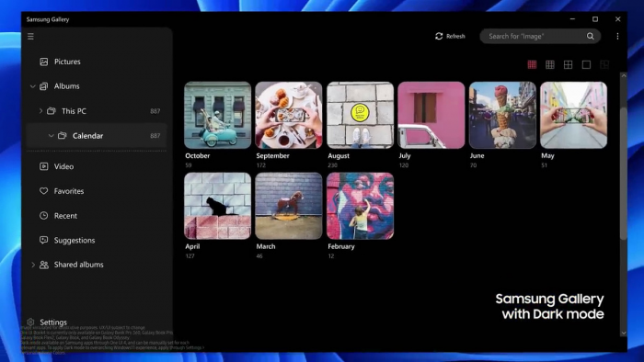Select the Calendar album folder
This screenshot has height=362, width=644.
point(97,136)
